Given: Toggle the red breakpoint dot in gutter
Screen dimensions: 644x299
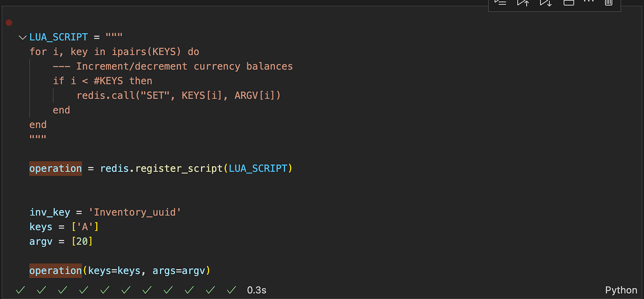Looking at the screenshot, I should point(9,23).
